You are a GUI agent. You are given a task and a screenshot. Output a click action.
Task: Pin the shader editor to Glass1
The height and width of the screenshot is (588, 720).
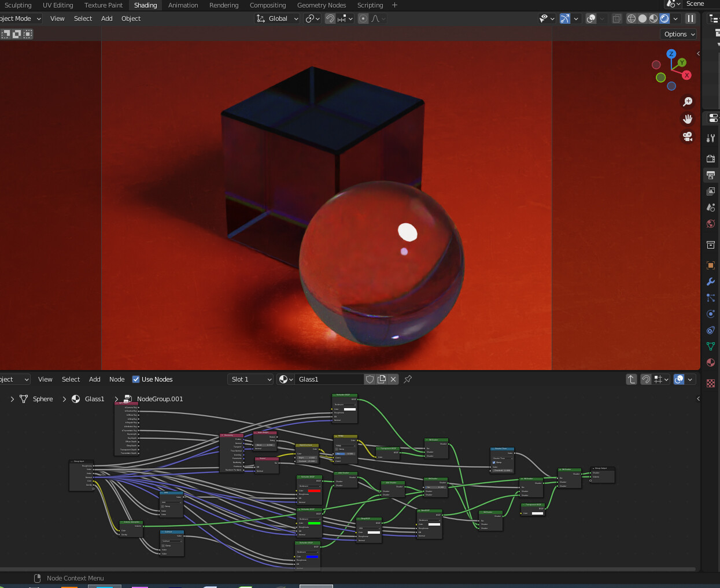[x=409, y=379]
